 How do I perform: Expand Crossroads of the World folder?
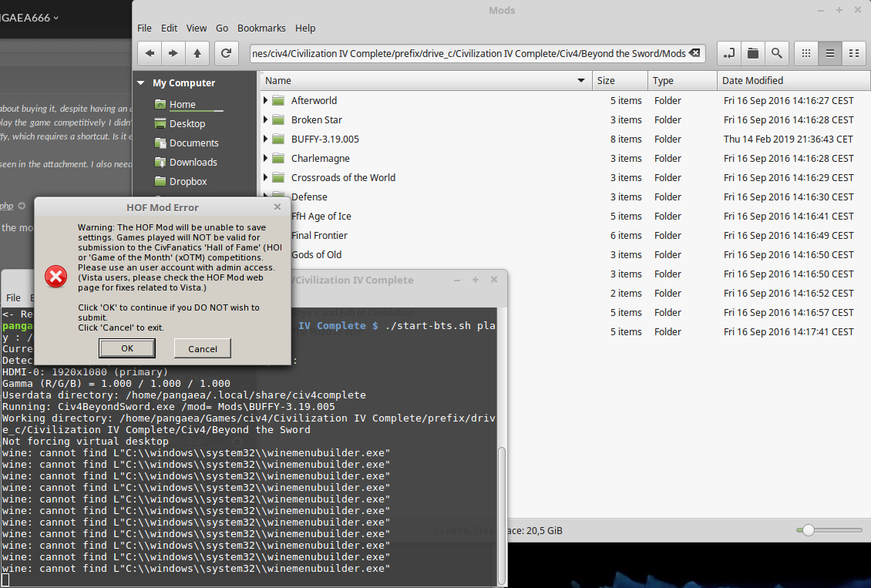pos(265,178)
